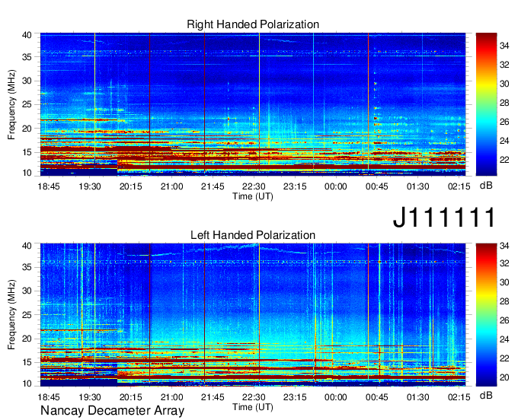Click 00:00 tick on Right Handed time axis
The height and width of the screenshot is (420, 518).
(x=336, y=186)
